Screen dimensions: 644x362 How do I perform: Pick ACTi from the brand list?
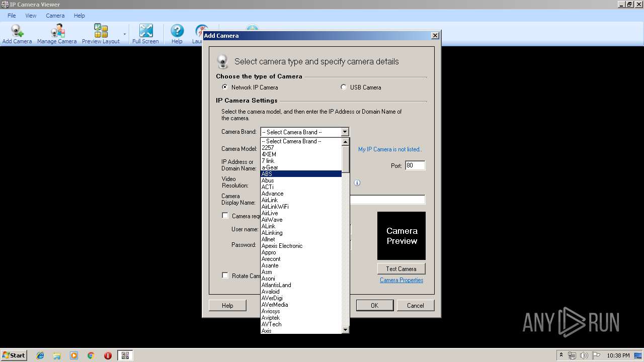pyautogui.click(x=301, y=187)
